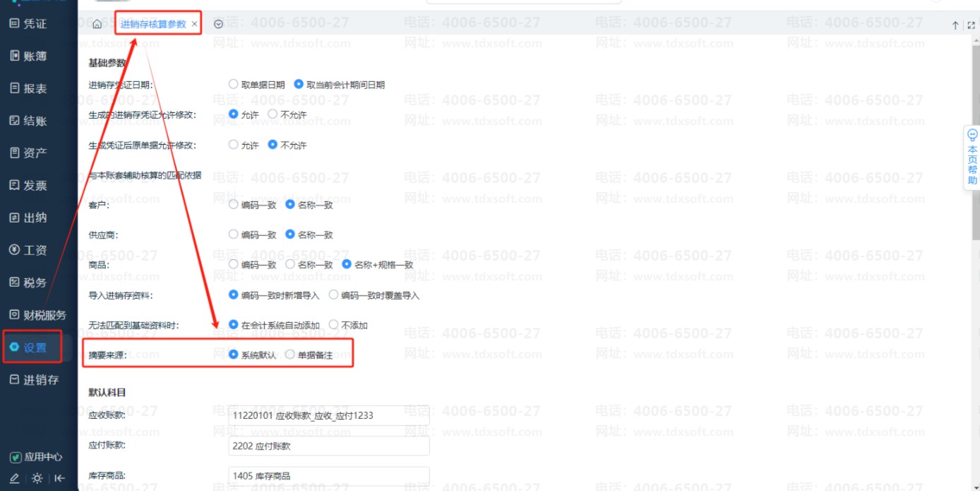Open 应用中心 app center
Viewport: 980px width, 491px height.
point(36,457)
